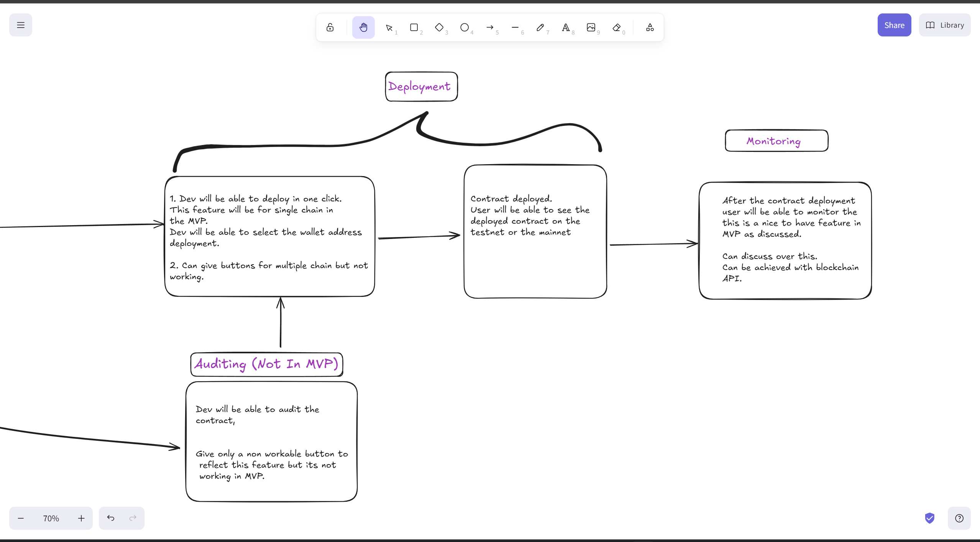
Task: Select the Arrow tool
Action: coord(491,27)
